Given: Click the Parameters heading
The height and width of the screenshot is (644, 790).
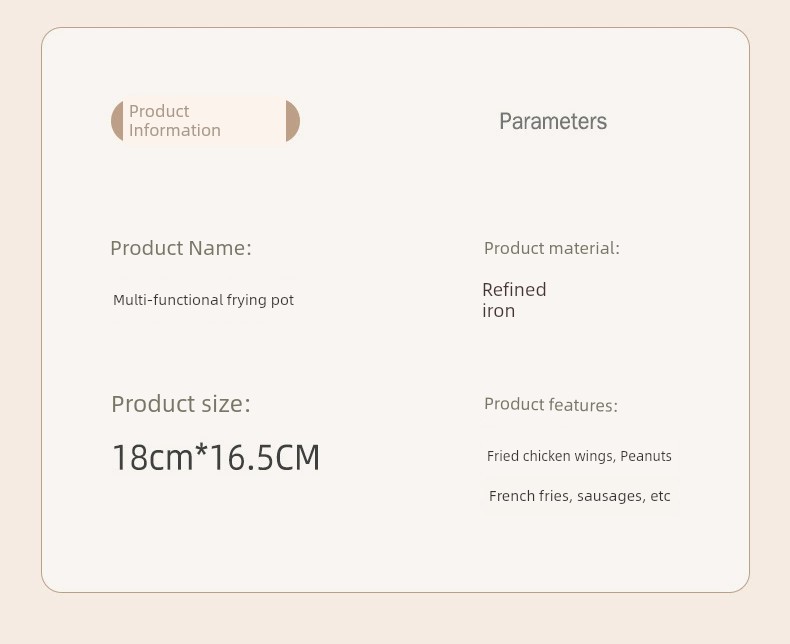Looking at the screenshot, I should (x=553, y=121).
